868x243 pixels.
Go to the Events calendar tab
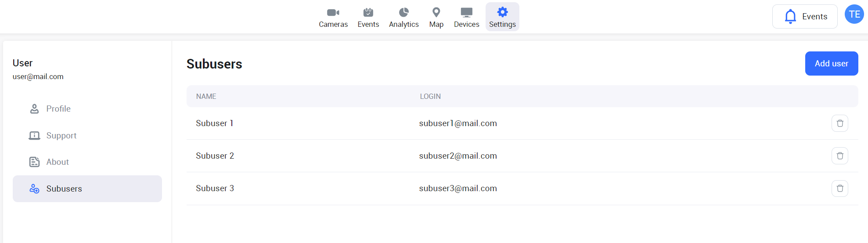click(x=368, y=17)
